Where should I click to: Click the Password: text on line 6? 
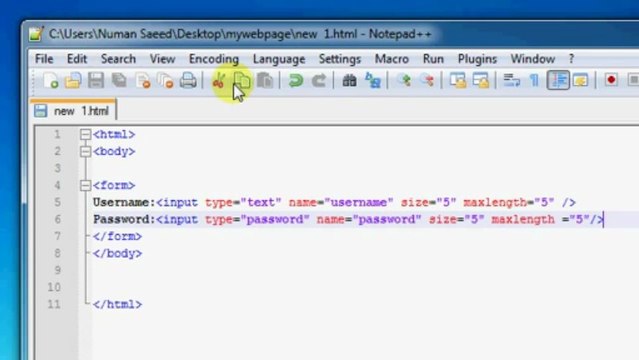point(124,219)
